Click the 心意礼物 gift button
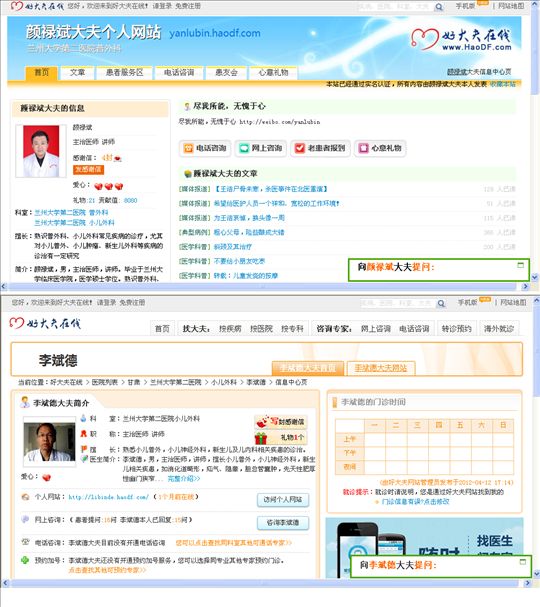The image size is (540, 607). [380, 148]
